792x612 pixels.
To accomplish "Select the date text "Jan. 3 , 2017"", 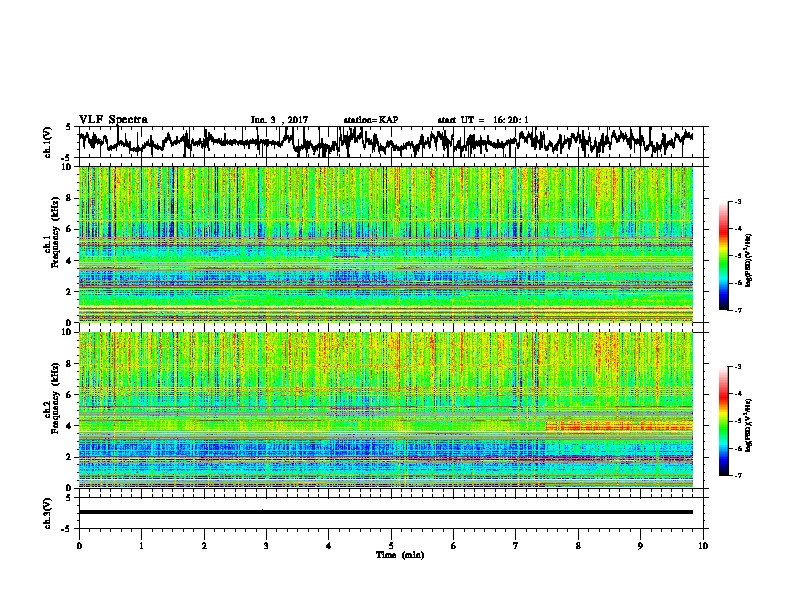I will (x=279, y=120).
